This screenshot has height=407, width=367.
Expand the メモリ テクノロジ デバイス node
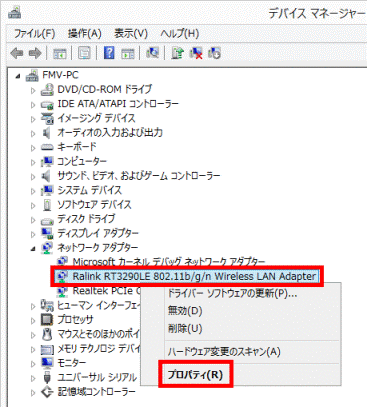(33, 349)
